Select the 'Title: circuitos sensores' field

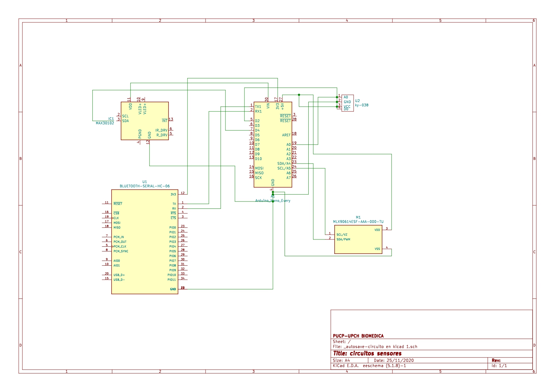pos(367,353)
